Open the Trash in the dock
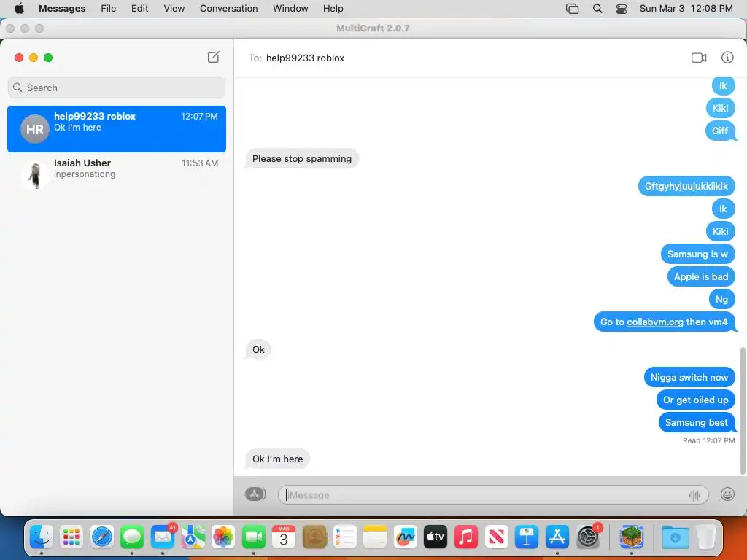Screen dimensions: 747x560 click(706, 537)
